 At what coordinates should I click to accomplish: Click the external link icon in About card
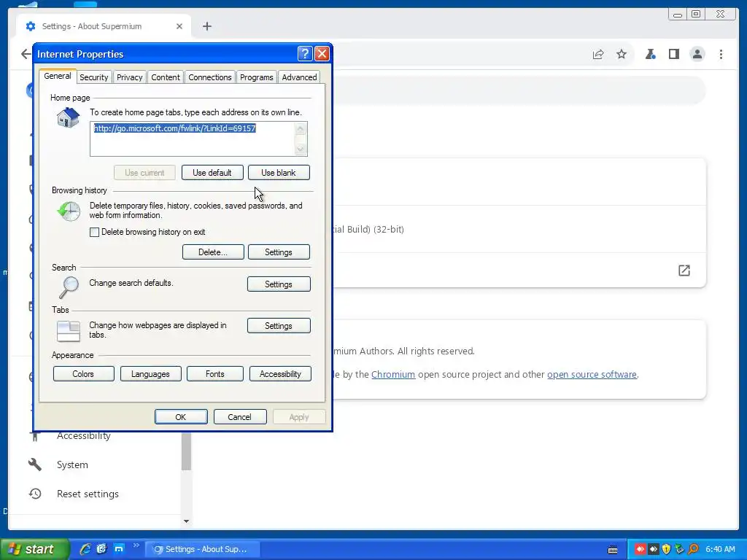[684, 271]
